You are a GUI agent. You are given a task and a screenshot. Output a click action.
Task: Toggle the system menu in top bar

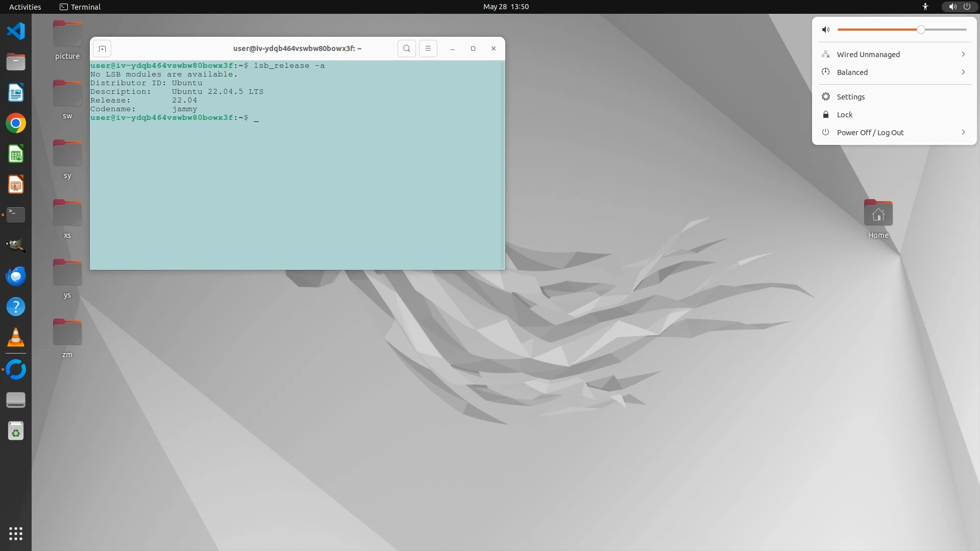click(959, 7)
